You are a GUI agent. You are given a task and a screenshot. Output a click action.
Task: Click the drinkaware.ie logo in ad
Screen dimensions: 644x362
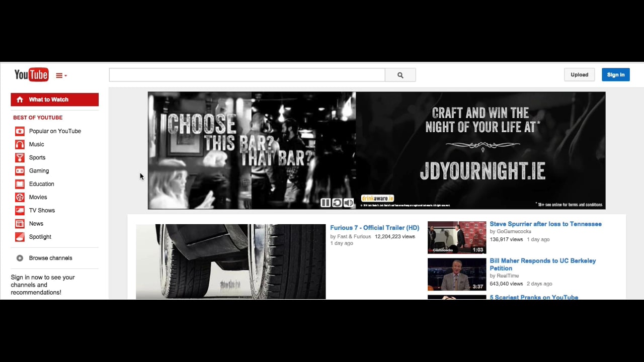coord(377,198)
